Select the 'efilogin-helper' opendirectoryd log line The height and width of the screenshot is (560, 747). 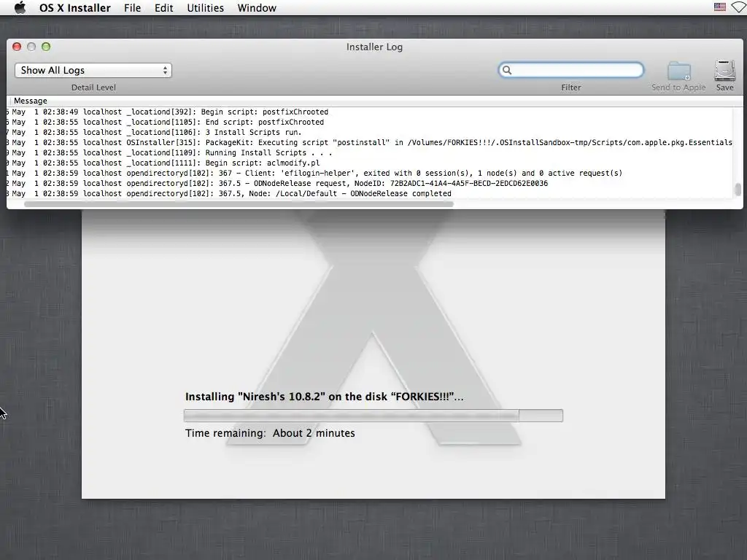pyautogui.click(x=370, y=174)
